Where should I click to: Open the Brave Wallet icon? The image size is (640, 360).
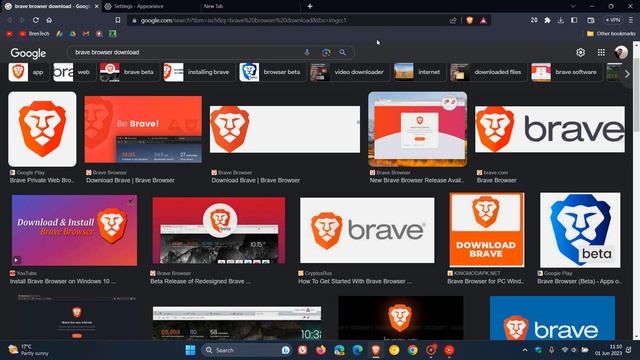pyautogui.click(x=591, y=20)
